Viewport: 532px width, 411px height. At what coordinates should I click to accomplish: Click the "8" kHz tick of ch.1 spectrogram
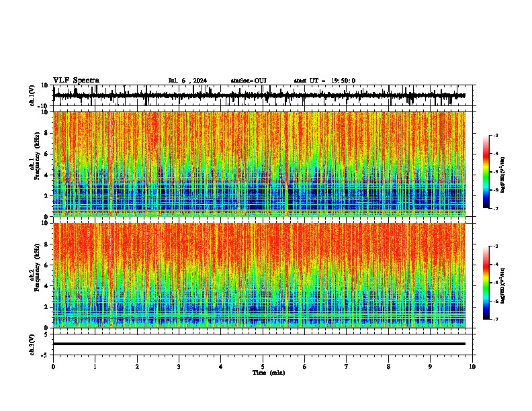pyautogui.click(x=46, y=133)
